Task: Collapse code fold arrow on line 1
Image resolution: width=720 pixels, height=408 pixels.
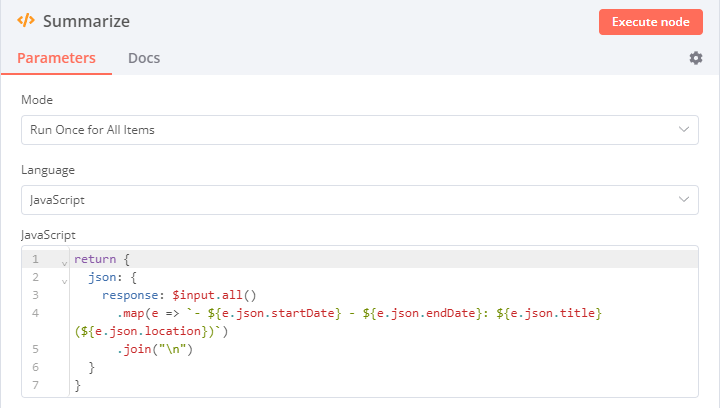Action: pos(64,263)
